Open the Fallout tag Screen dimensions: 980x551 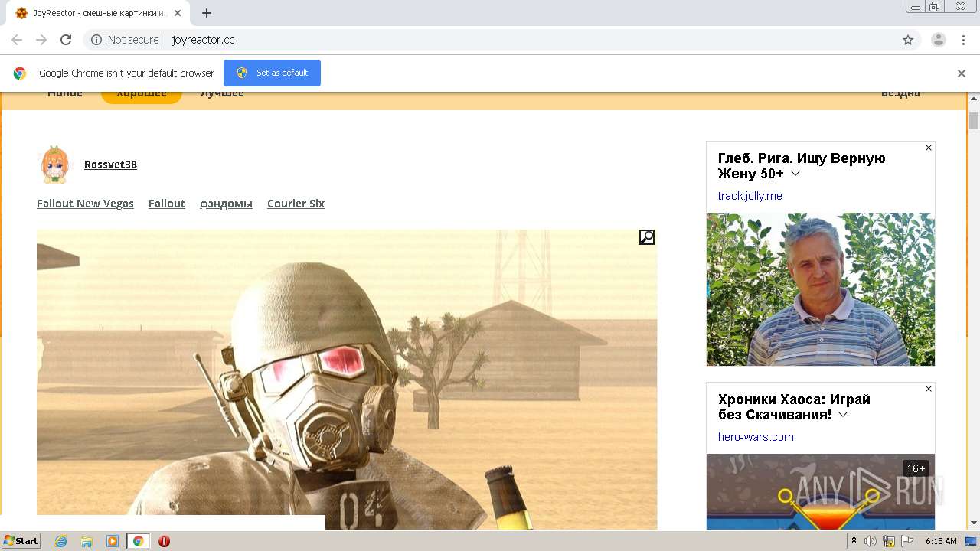167,204
